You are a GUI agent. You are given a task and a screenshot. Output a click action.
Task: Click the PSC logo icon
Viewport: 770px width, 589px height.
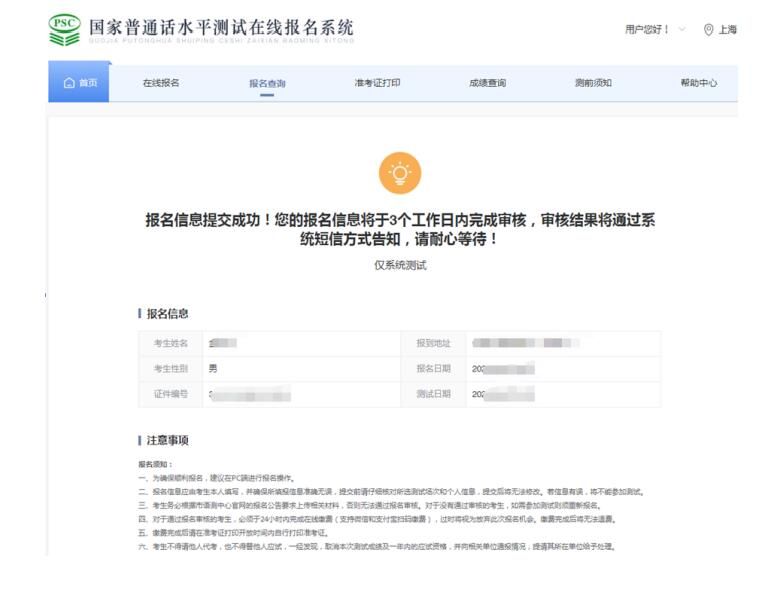[x=64, y=30]
